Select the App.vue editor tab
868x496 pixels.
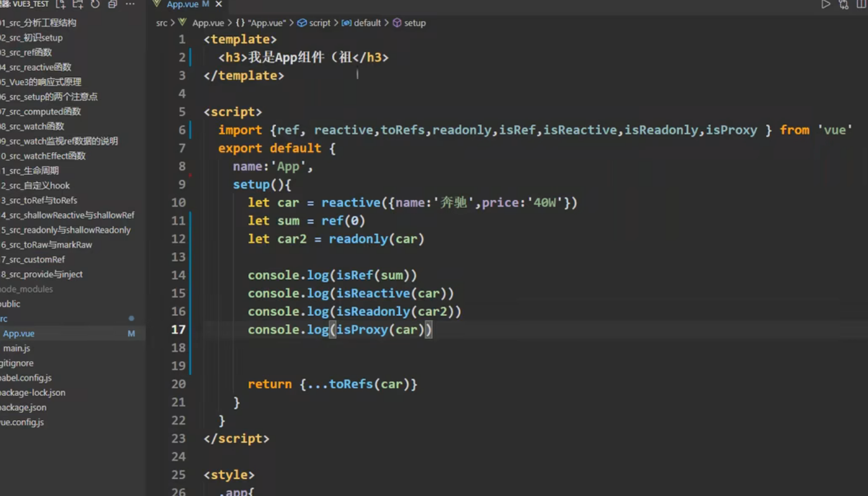[188, 4]
